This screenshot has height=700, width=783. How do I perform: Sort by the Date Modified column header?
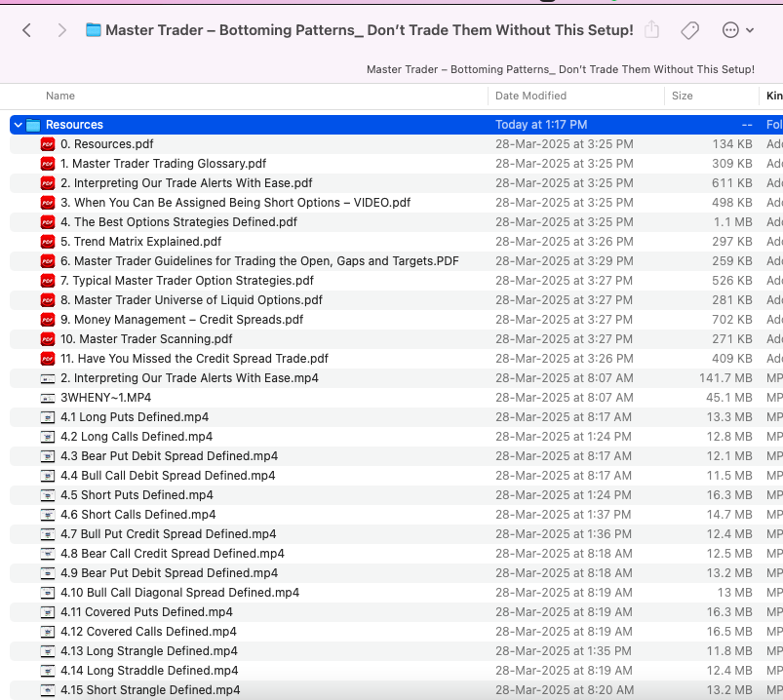(530, 96)
